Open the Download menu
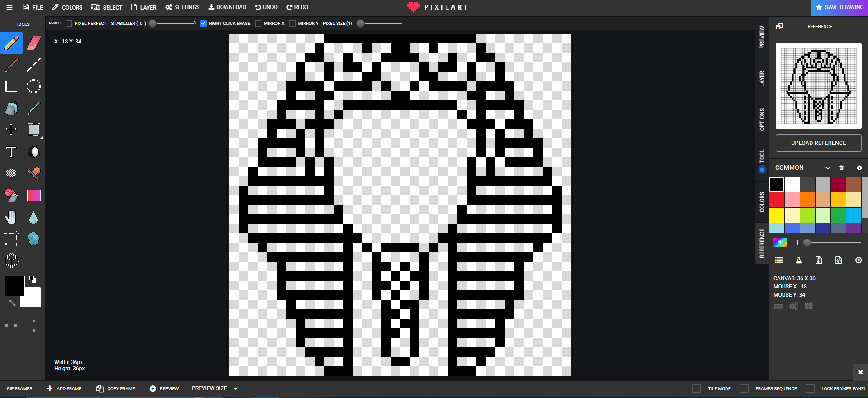 [x=227, y=7]
